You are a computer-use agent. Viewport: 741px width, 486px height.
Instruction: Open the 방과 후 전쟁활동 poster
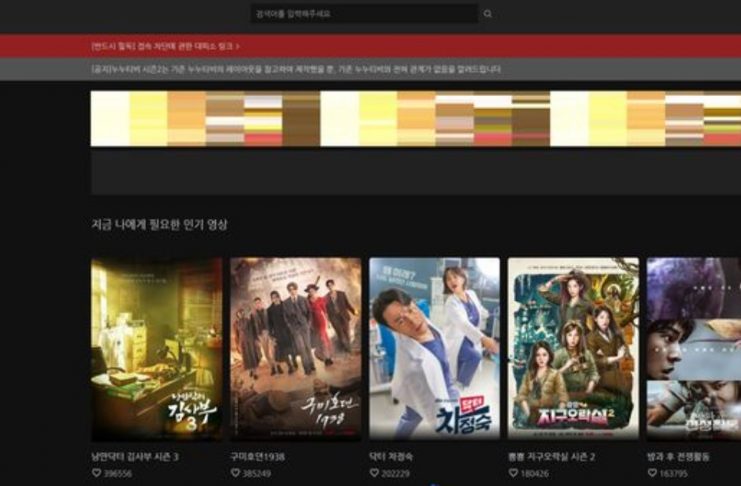coord(694,349)
